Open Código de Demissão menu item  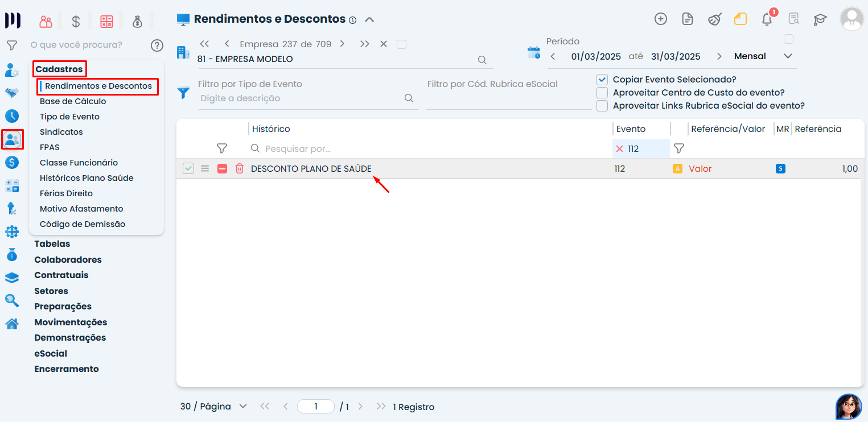(83, 224)
